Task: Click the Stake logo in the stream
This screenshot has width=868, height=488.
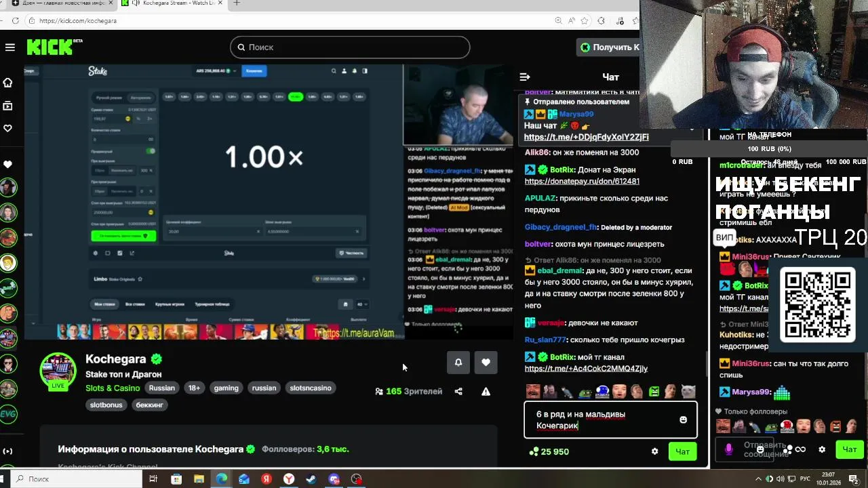Action: [x=97, y=71]
